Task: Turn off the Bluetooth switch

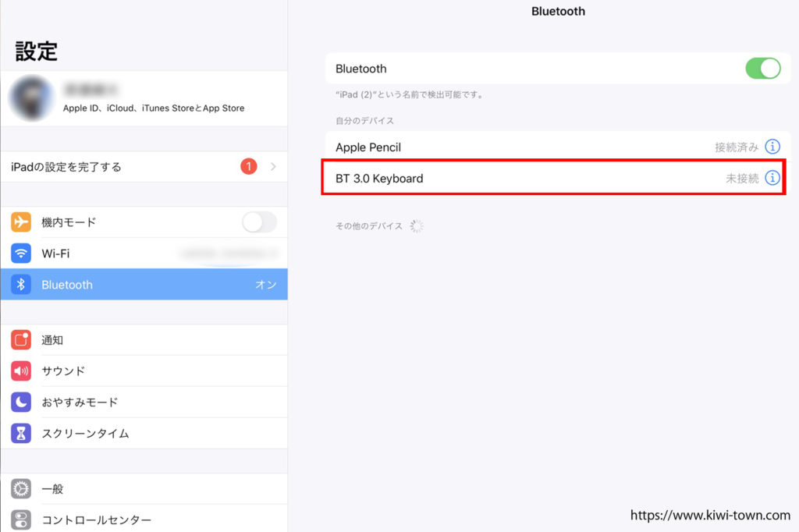Action: pyautogui.click(x=763, y=69)
